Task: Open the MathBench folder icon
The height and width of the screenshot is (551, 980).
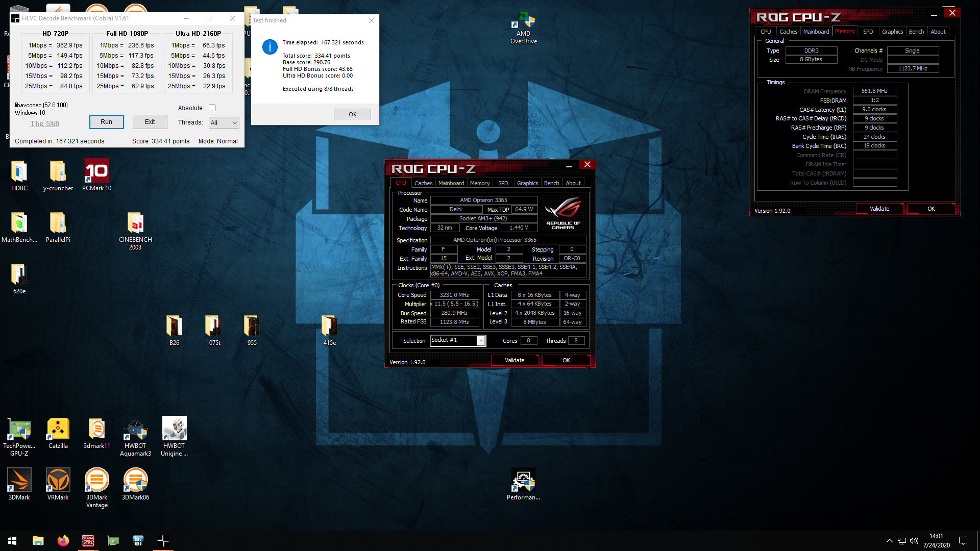Action: click(19, 227)
